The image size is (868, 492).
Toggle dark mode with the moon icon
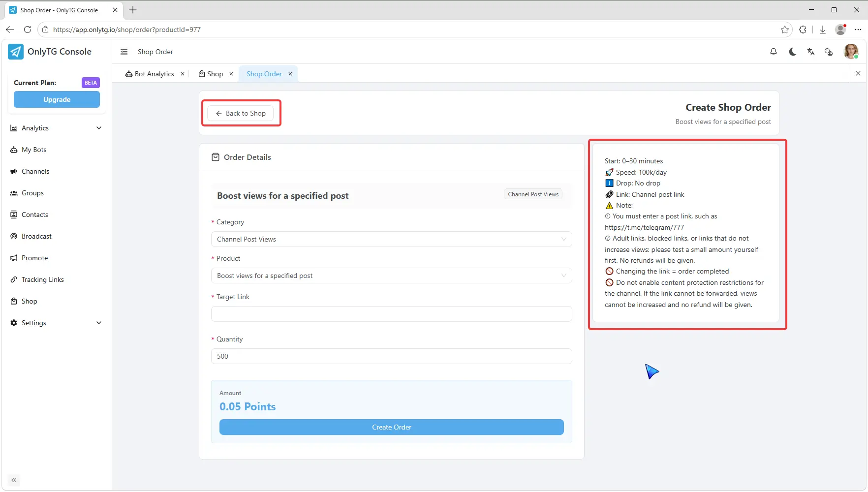click(792, 52)
